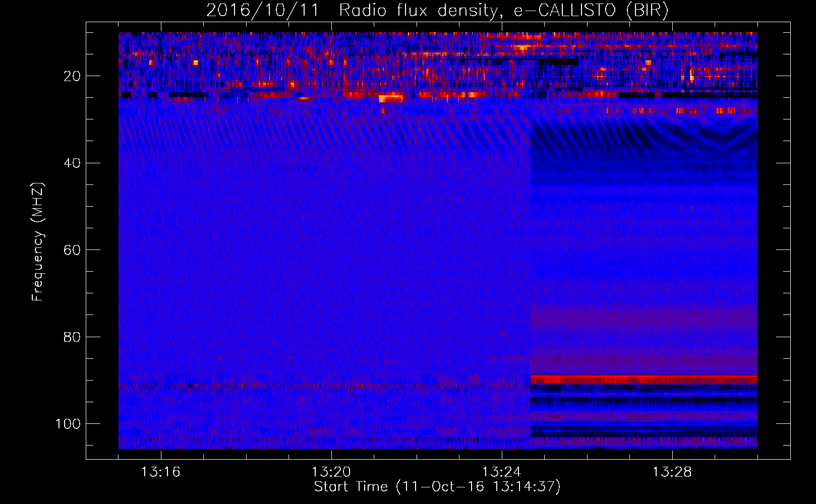Click the 13:28 time axis tick label
This screenshot has width=816, height=504.
click(672, 472)
